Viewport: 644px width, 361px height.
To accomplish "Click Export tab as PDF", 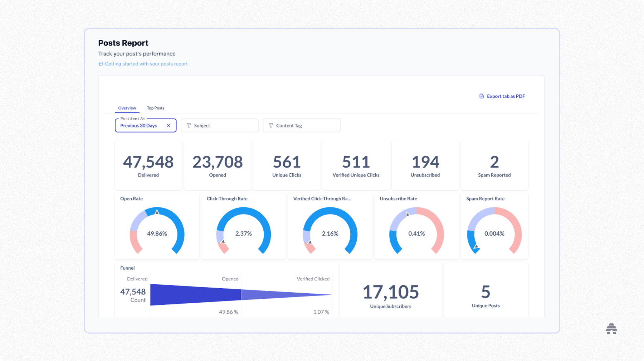I will click(x=506, y=96).
